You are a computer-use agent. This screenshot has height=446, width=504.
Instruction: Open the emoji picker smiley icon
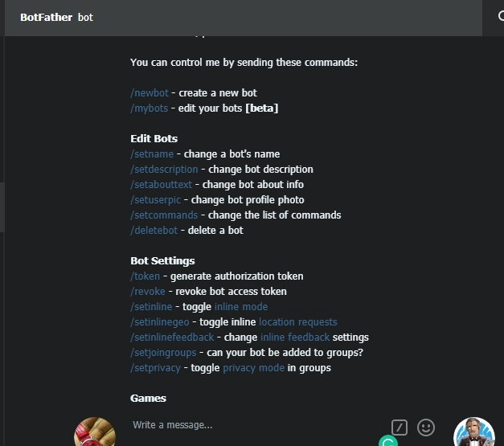pos(426,427)
